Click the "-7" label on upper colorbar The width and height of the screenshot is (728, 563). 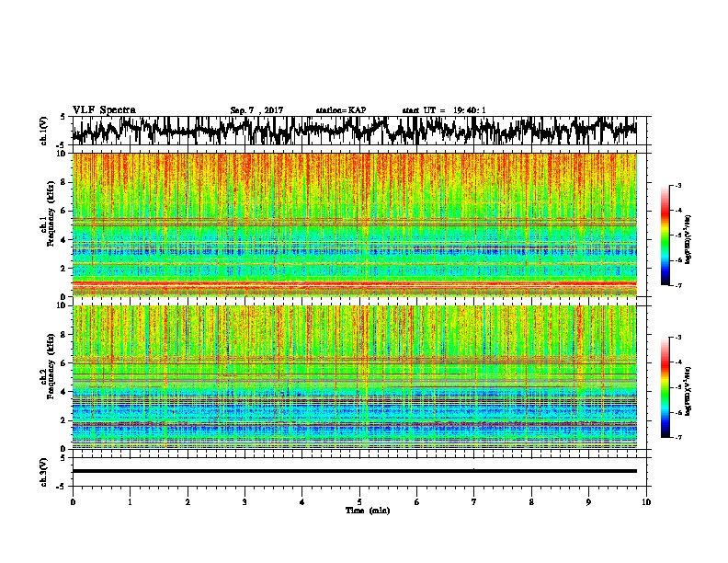tap(677, 285)
